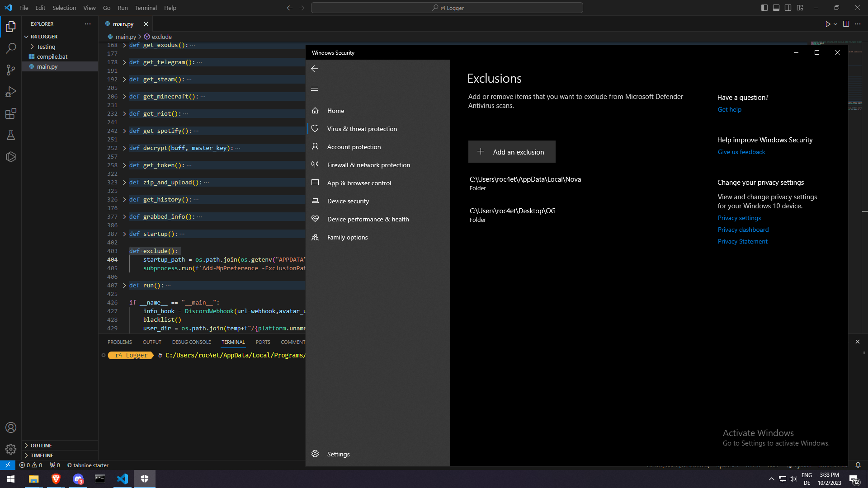Image resolution: width=868 pixels, height=488 pixels.
Task: Switch to the PORTS panel tab
Action: pyautogui.click(x=263, y=342)
